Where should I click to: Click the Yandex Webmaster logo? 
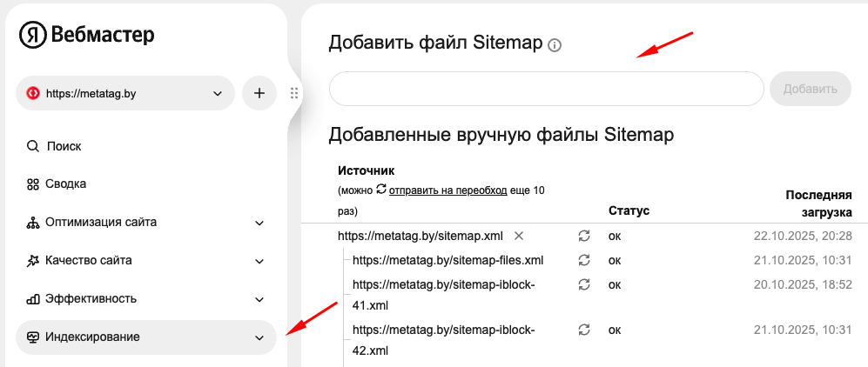87,36
